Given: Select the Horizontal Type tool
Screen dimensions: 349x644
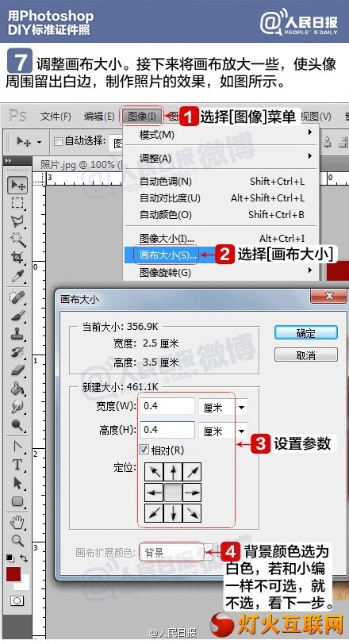Looking at the screenshot, I should pyautogui.click(x=17, y=465).
